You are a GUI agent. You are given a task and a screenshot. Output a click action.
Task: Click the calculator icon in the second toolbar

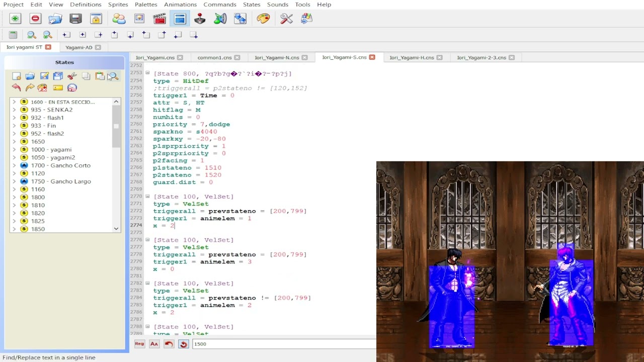[13, 35]
